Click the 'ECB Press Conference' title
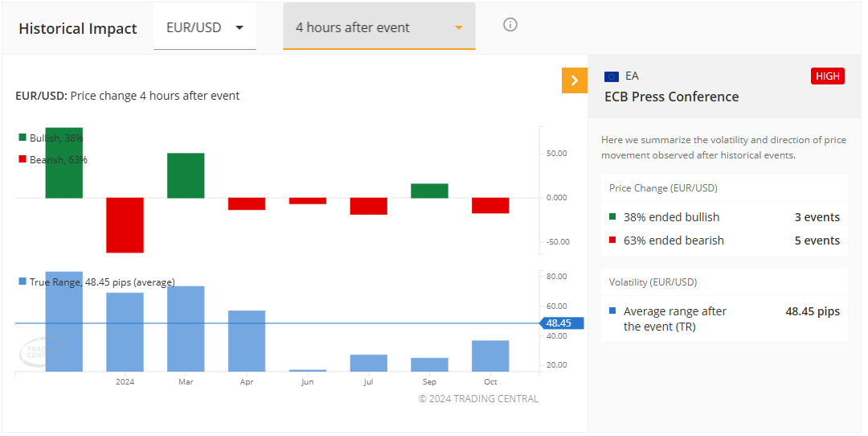Viewport: 868px width, 436px height. point(671,97)
